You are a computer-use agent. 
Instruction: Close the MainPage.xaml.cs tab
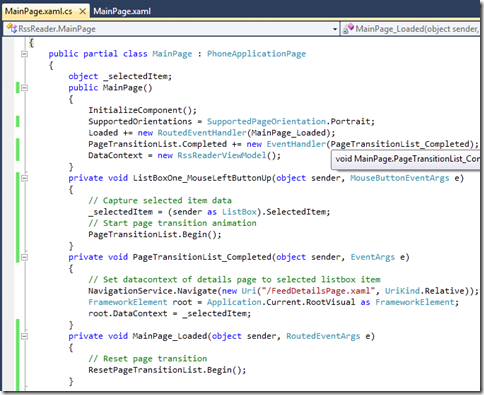(x=82, y=12)
